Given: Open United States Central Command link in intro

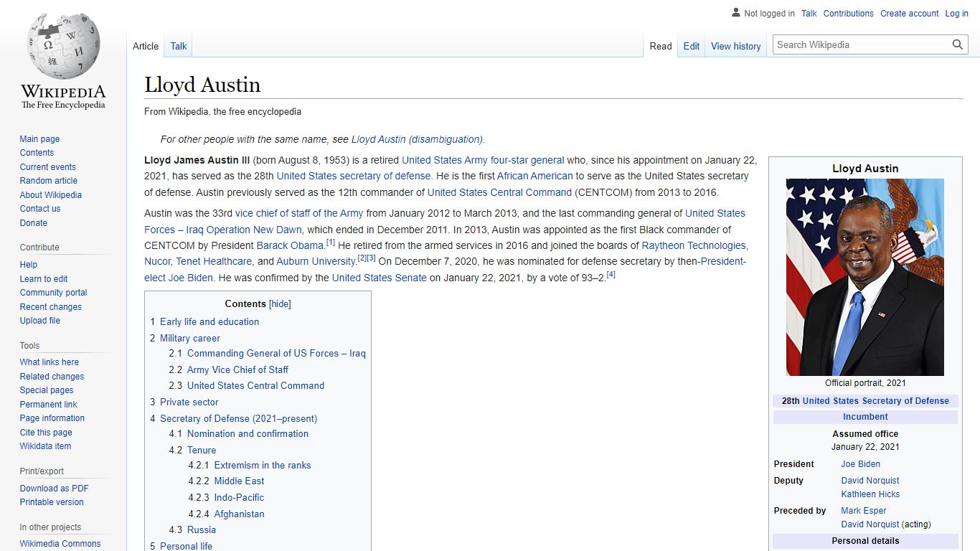Looking at the screenshot, I should click(x=499, y=192).
